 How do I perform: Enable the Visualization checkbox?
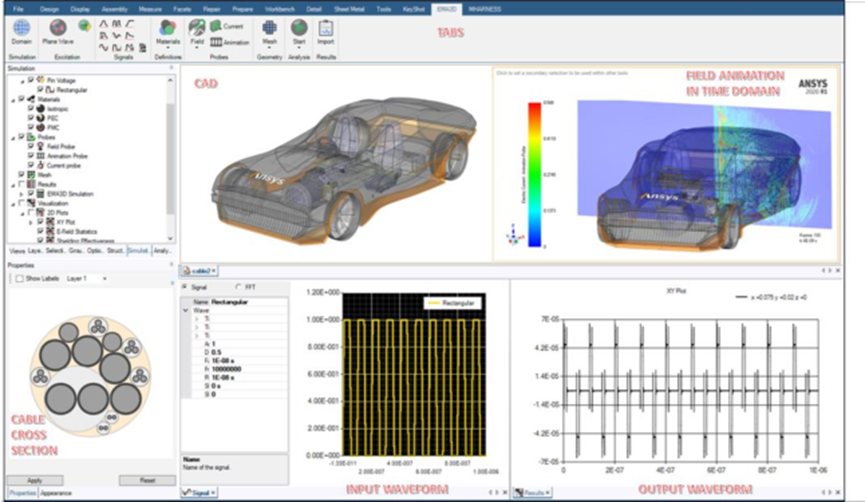tap(22, 203)
